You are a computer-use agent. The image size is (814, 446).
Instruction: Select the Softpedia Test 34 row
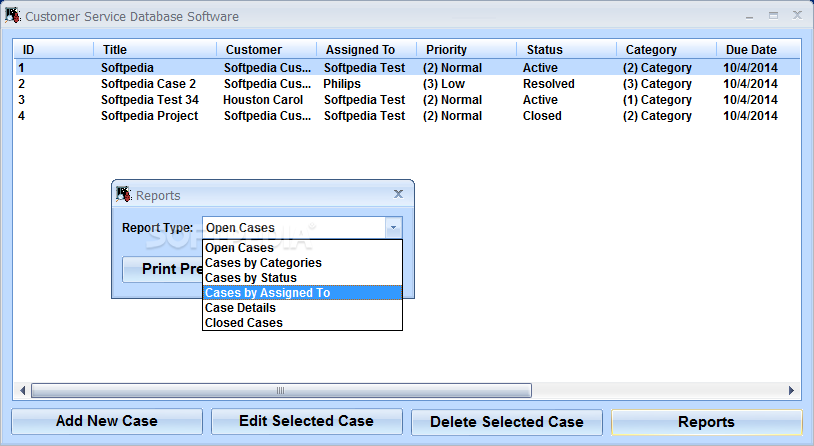[408, 100]
